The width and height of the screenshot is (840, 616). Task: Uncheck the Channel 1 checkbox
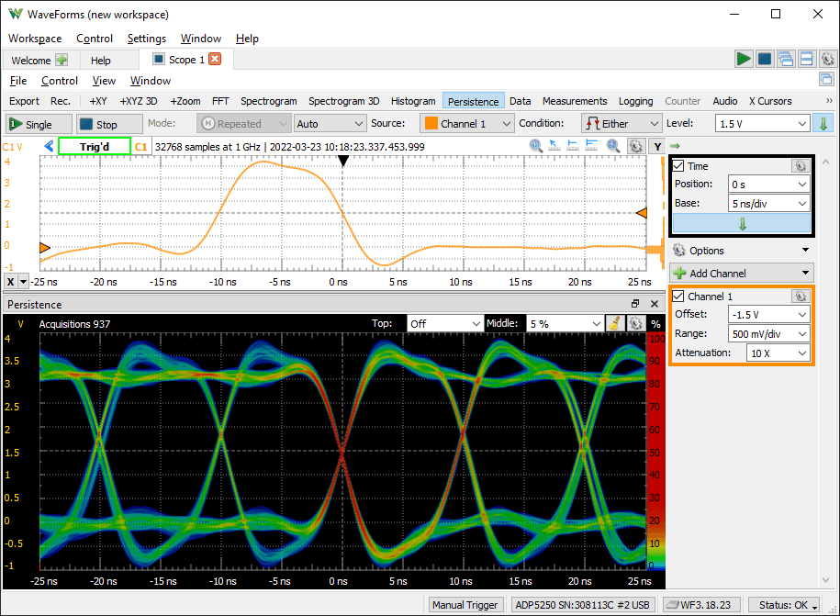point(678,296)
